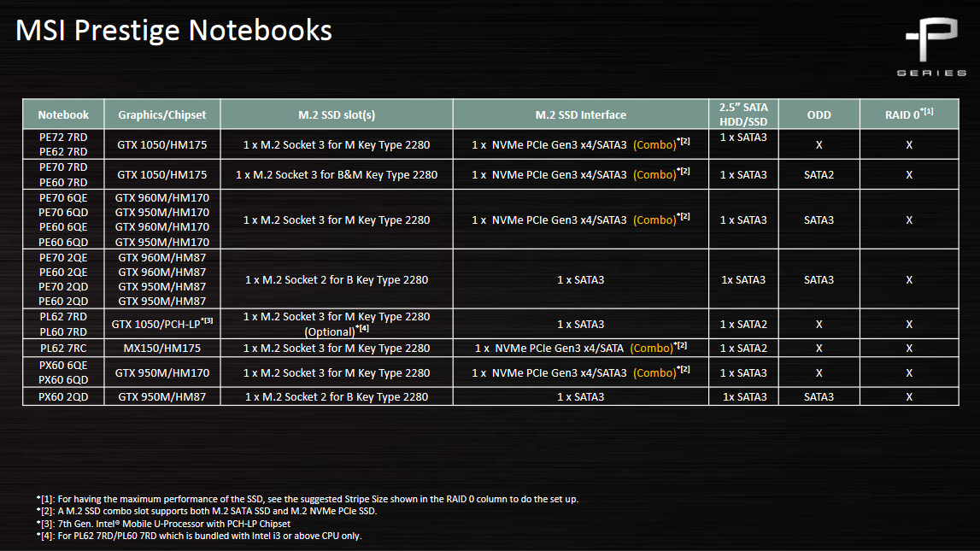Screen dimensions: 980x551
Task: Select the "RAID 0" column header
Action: 909,114
